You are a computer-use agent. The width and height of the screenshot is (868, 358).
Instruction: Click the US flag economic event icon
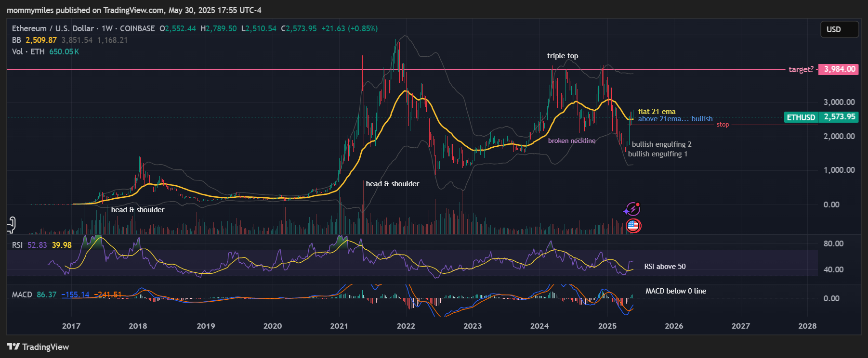tap(633, 225)
